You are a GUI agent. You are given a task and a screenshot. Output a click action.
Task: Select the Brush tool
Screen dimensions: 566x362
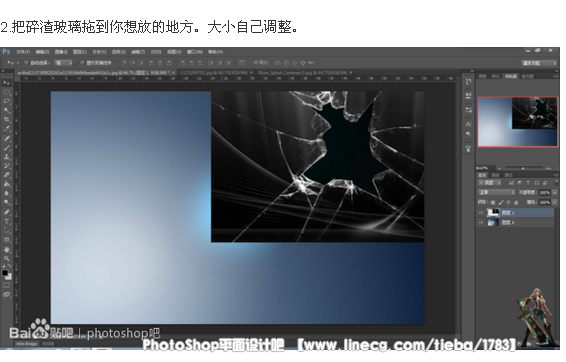[6, 148]
